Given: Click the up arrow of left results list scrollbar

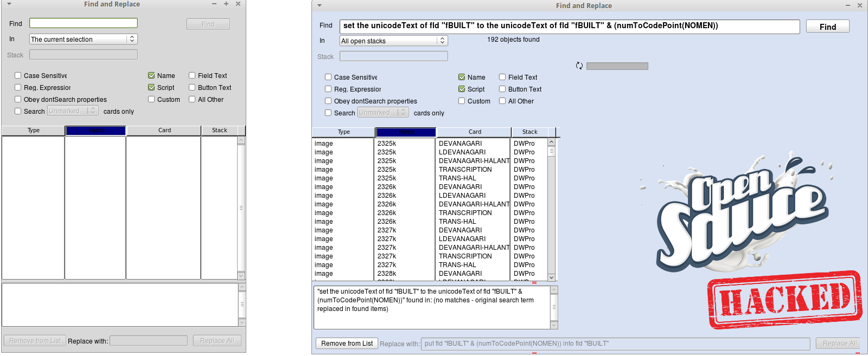Looking at the screenshot, I should click(x=241, y=141).
